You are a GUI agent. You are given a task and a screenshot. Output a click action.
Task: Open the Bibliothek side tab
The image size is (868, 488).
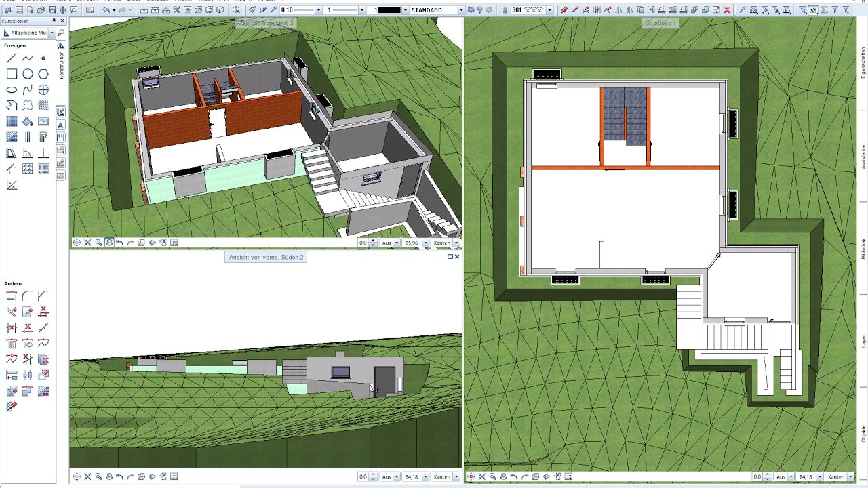click(x=863, y=249)
